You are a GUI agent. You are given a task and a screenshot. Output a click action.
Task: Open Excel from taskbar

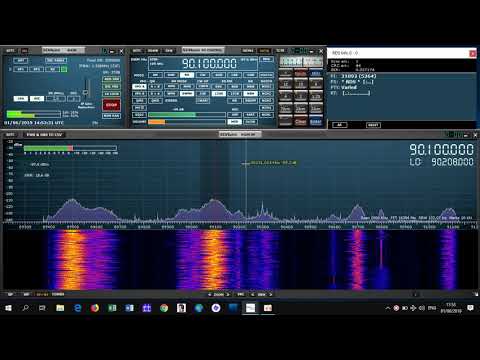112,308
